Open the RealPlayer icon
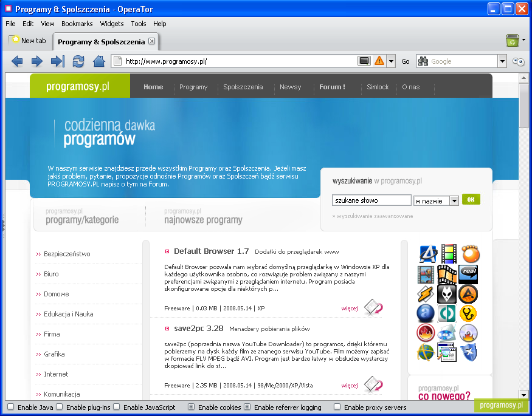 tap(468, 274)
